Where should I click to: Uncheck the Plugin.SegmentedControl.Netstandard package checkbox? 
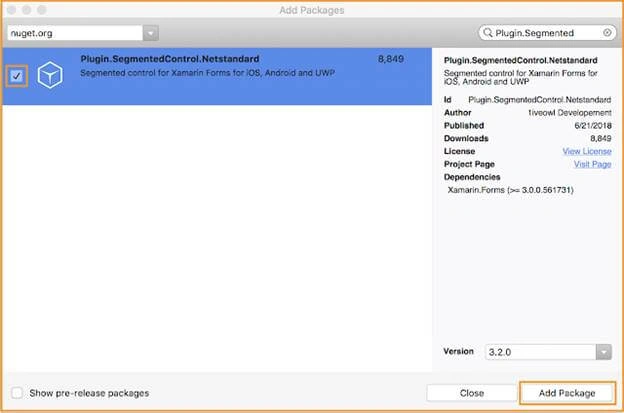click(17, 76)
